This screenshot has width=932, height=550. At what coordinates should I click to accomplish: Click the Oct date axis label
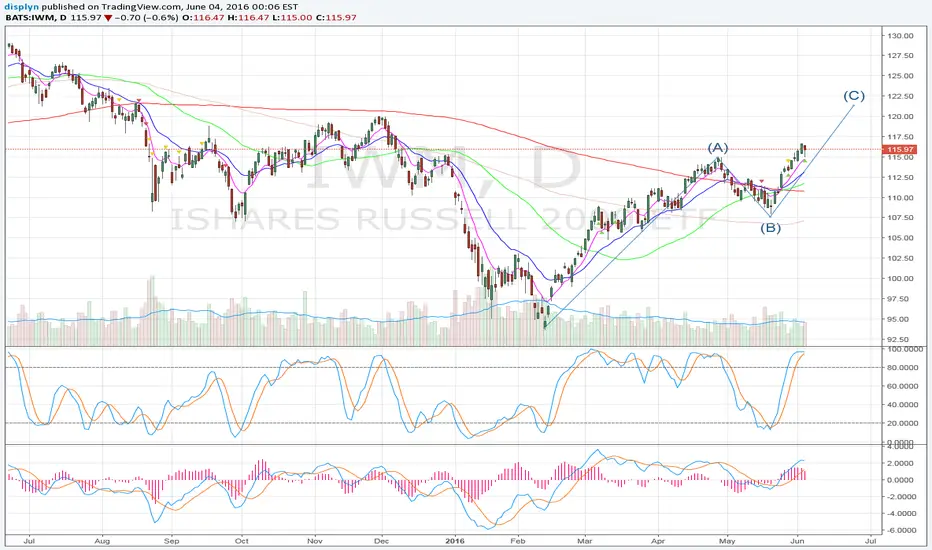241,541
